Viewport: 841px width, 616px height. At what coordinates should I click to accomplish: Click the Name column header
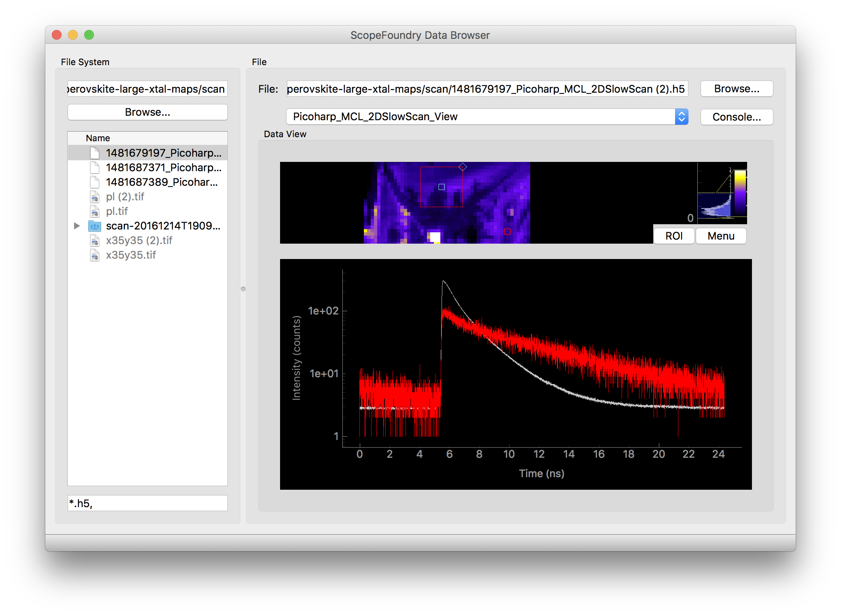coord(147,138)
